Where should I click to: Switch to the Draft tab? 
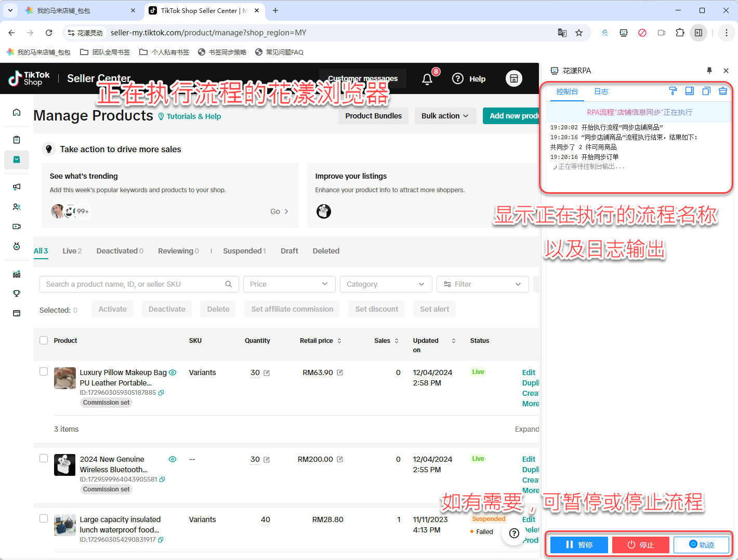289,251
